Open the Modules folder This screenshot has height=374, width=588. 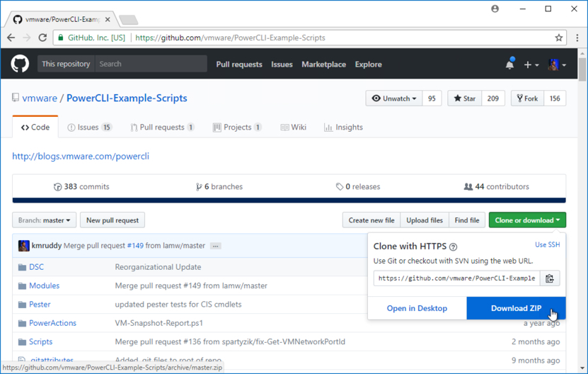point(44,285)
